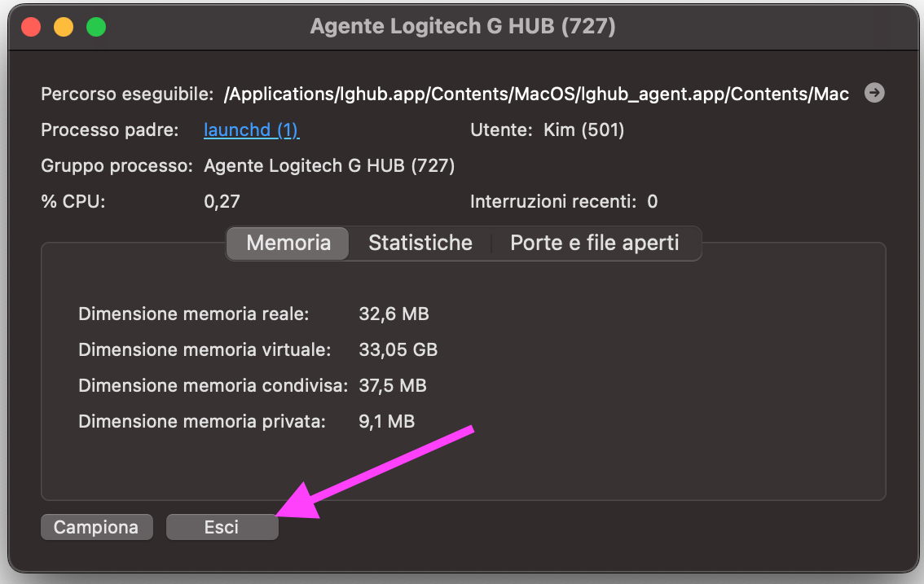
Task: Click the Gruppo processo value text
Action: [x=329, y=166]
